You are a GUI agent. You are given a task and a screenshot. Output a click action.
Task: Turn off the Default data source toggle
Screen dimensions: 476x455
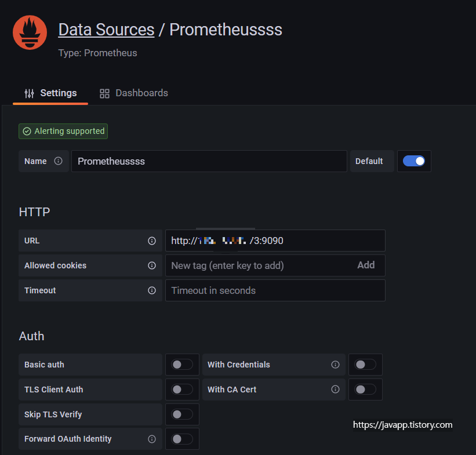414,161
